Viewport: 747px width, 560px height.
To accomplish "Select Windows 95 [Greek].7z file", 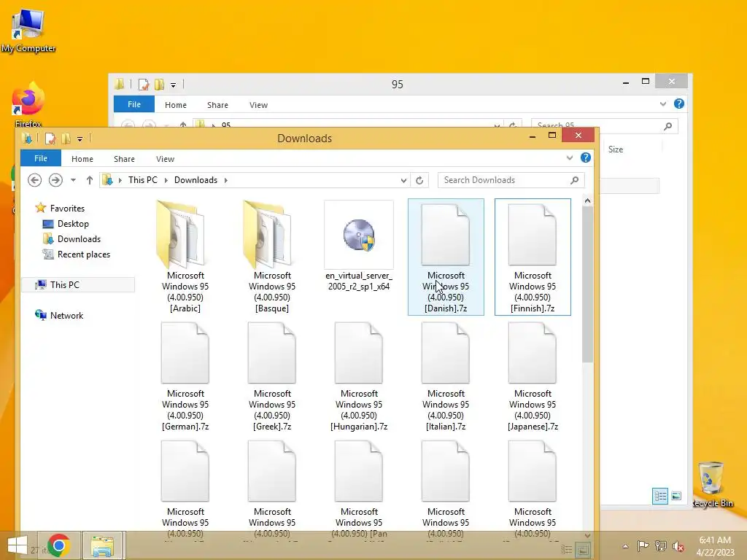I will [272, 376].
